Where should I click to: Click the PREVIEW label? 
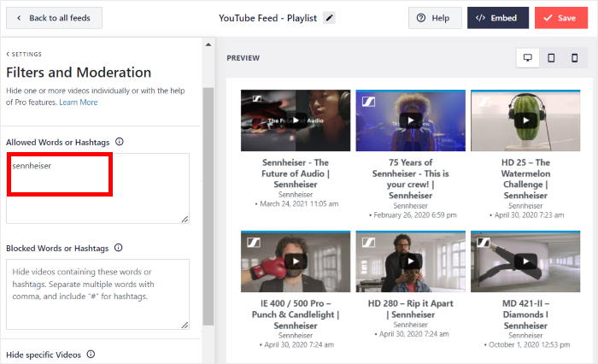[x=243, y=58]
